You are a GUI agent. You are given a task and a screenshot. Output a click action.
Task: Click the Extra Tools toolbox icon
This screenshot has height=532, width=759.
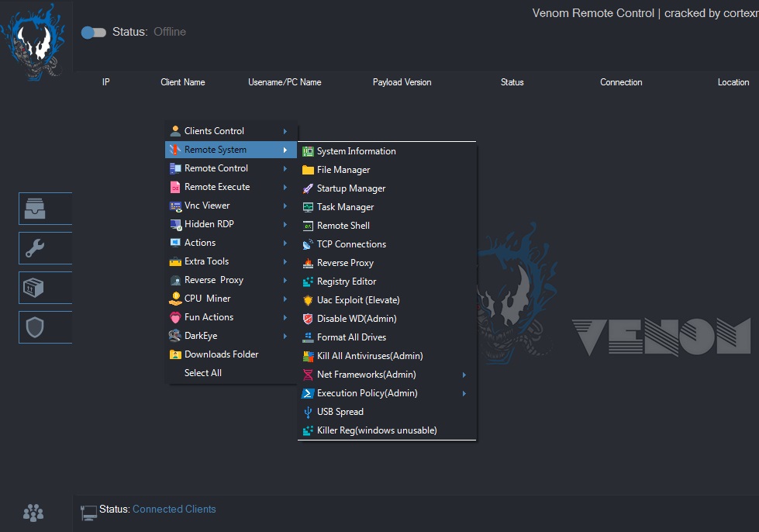click(x=175, y=262)
